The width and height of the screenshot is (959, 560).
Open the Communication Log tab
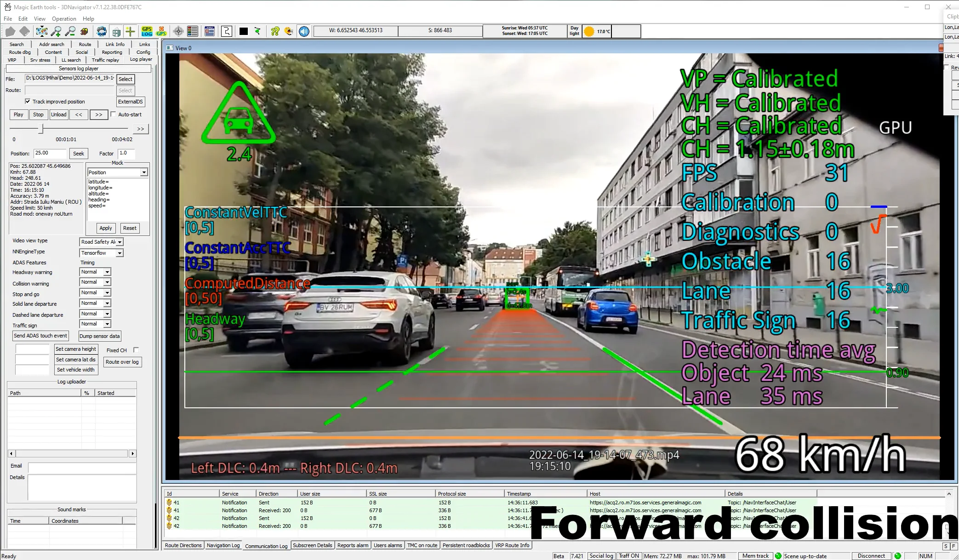click(266, 545)
